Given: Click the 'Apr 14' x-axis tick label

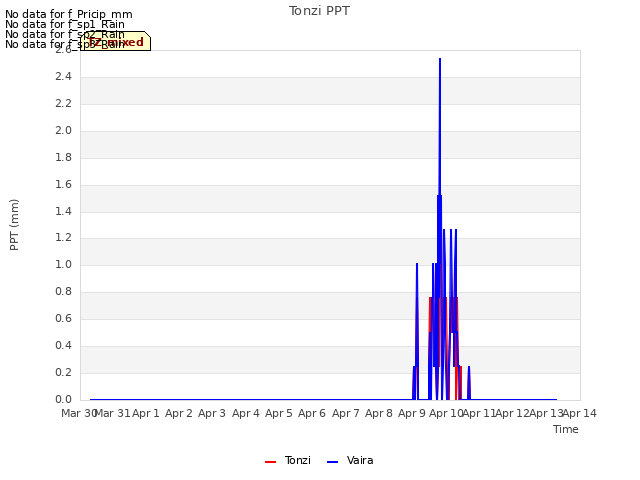Looking at the screenshot, I should pos(580,413).
